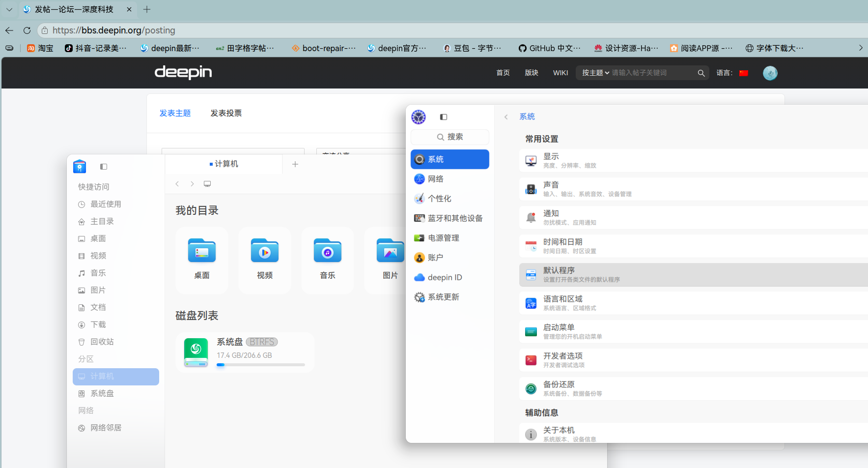Click the forum search magnifier icon
Viewport: 868px width, 468px height.
[x=701, y=73]
